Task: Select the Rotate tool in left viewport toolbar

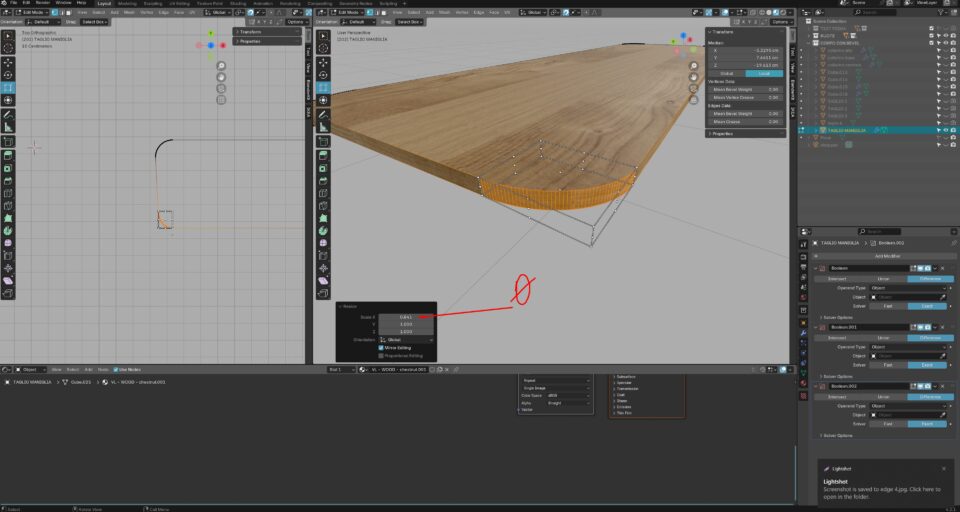Action: (8, 74)
